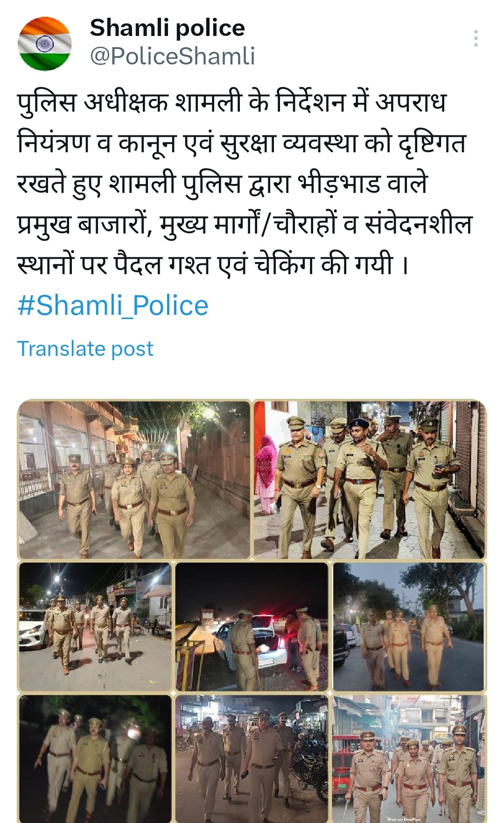Viewport: 504px width, 823px height.
Task: Open the #Shamli_Police hashtag
Action: click(x=113, y=306)
